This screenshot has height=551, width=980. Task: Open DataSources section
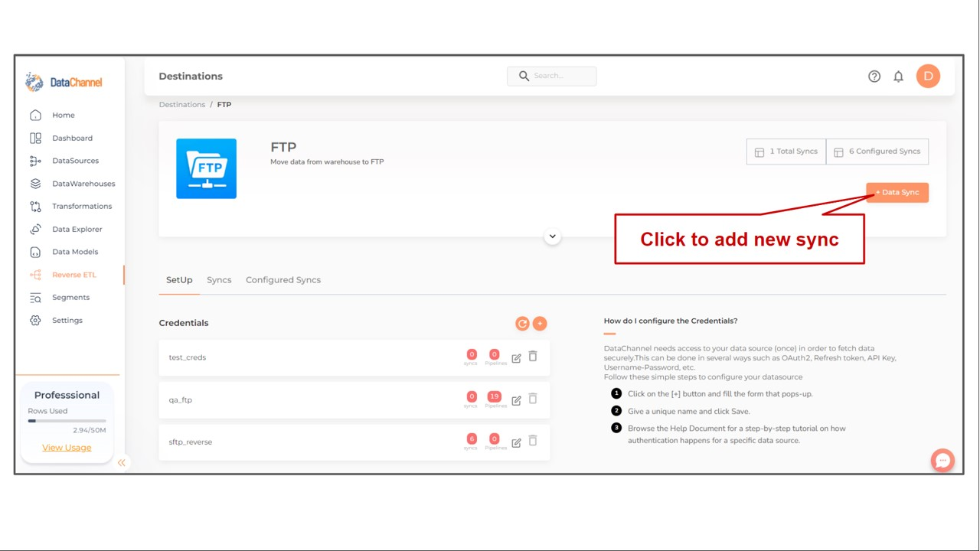(x=75, y=161)
